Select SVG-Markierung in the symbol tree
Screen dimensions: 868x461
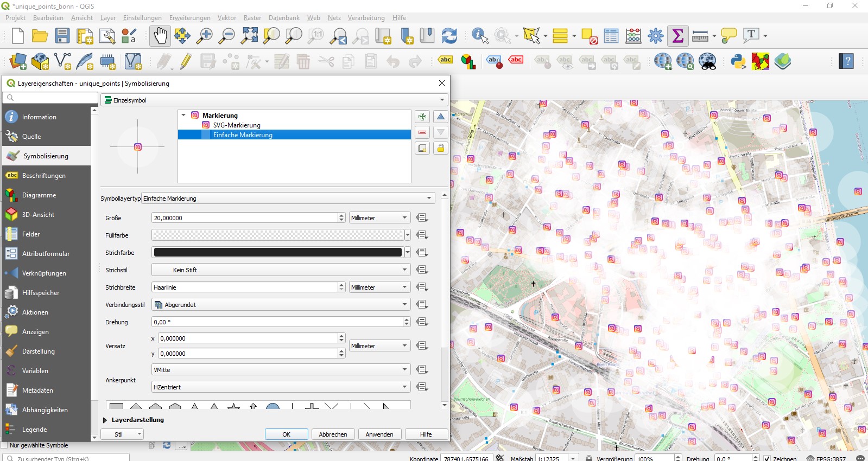click(236, 125)
